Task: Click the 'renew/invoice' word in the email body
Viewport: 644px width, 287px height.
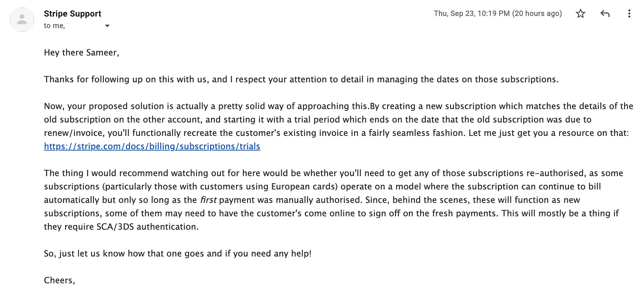Action: click(74, 133)
